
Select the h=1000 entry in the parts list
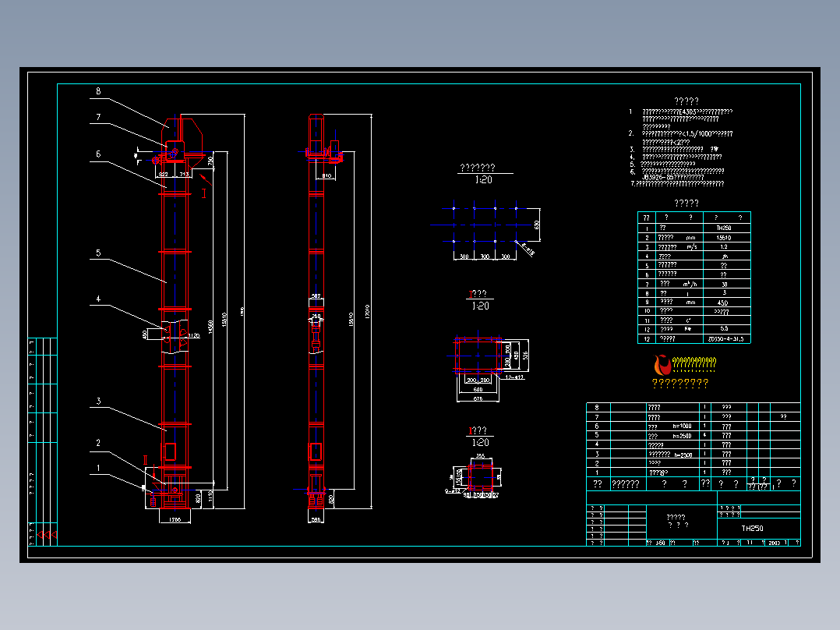[682, 426]
